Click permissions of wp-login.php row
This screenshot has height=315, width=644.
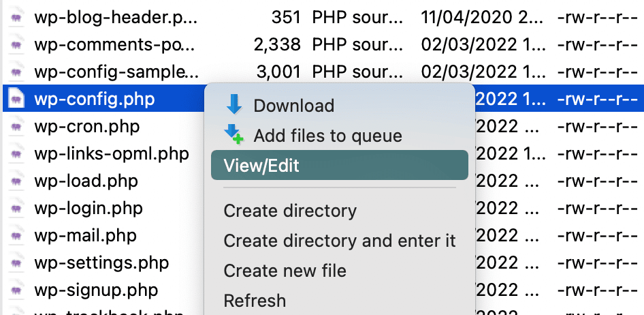(598, 208)
